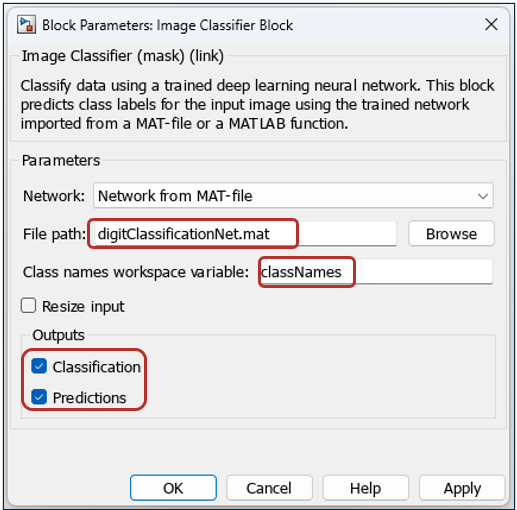Click the 'Predictions' label text

pos(89,397)
